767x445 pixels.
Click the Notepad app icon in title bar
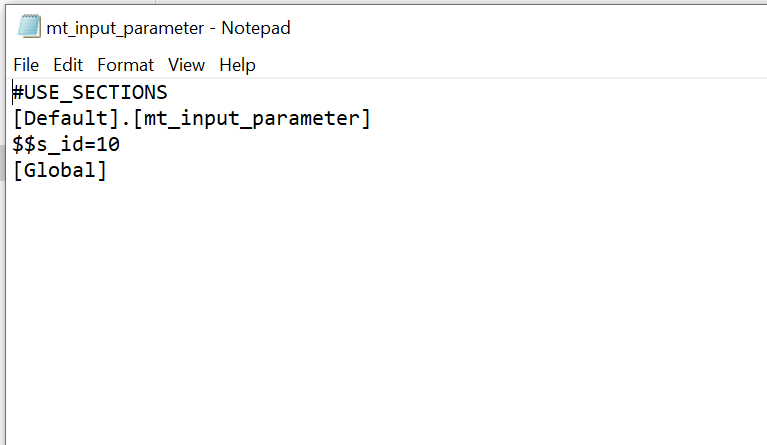[29, 26]
